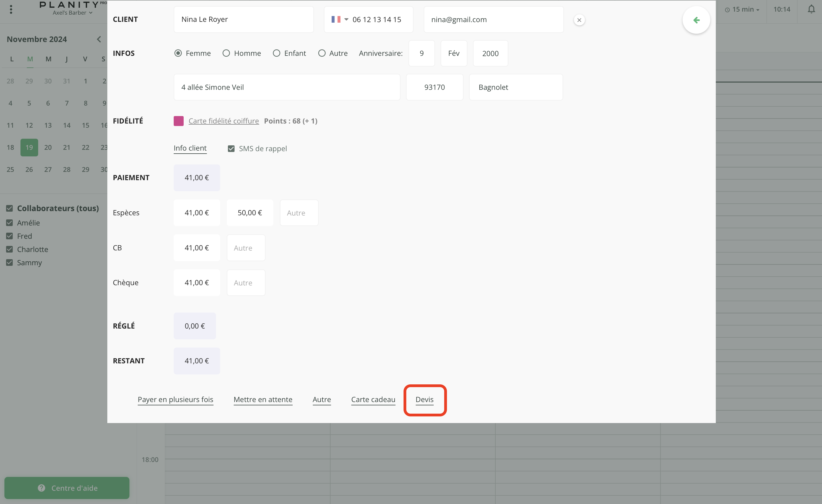Expand the Axel's Barber salon dropdown

(x=72, y=13)
